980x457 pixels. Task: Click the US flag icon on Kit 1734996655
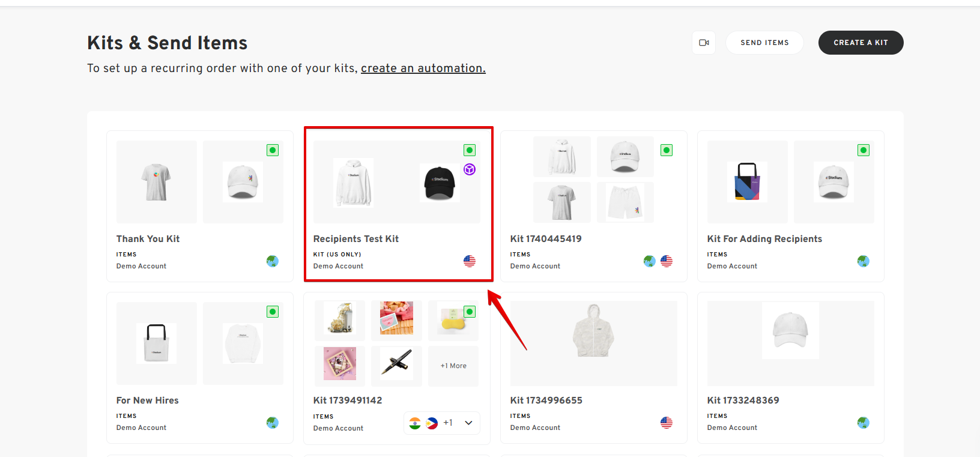point(667,423)
